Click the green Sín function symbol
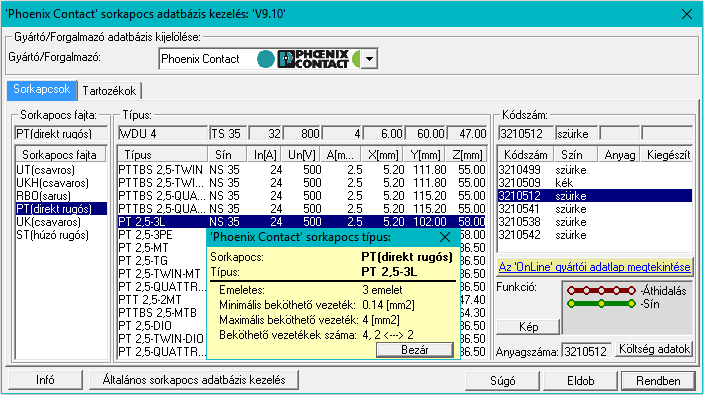Image resolution: width=704 pixels, height=395 pixels. click(x=601, y=304)
